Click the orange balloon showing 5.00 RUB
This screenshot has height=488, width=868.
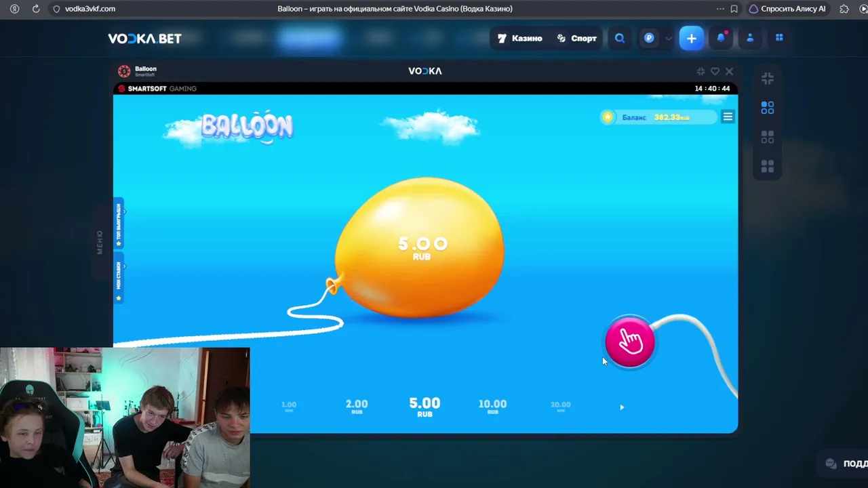coord(420,248)
